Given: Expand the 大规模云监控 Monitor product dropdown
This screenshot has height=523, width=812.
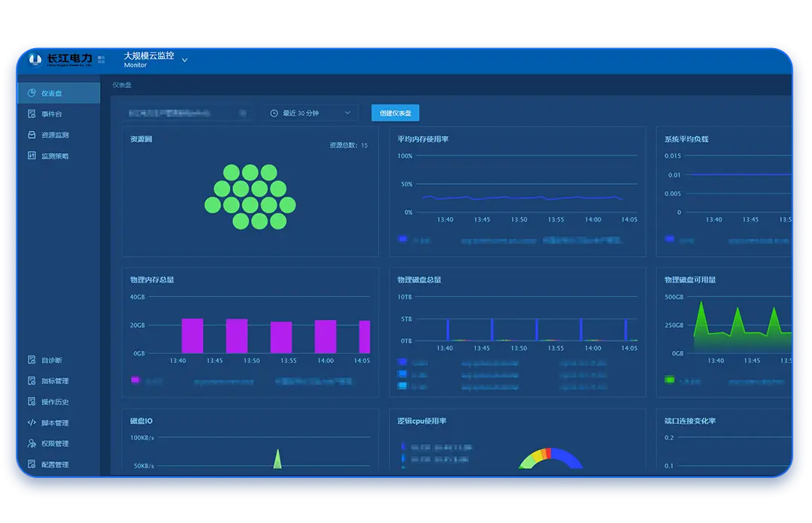Looking at the screenshot, I should coord(185,60).
